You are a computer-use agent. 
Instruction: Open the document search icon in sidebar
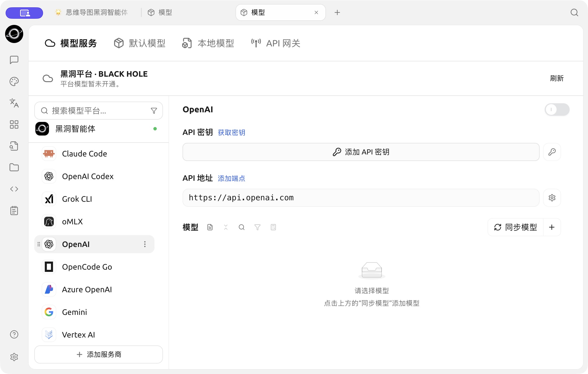point(14,146)
